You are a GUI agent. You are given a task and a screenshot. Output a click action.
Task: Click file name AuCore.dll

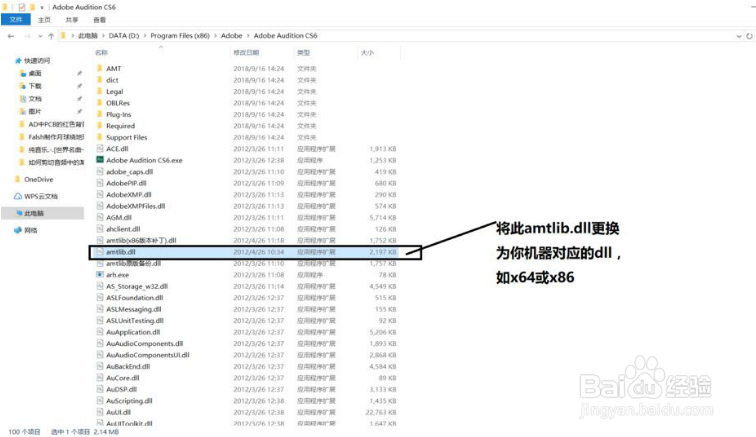123,378
